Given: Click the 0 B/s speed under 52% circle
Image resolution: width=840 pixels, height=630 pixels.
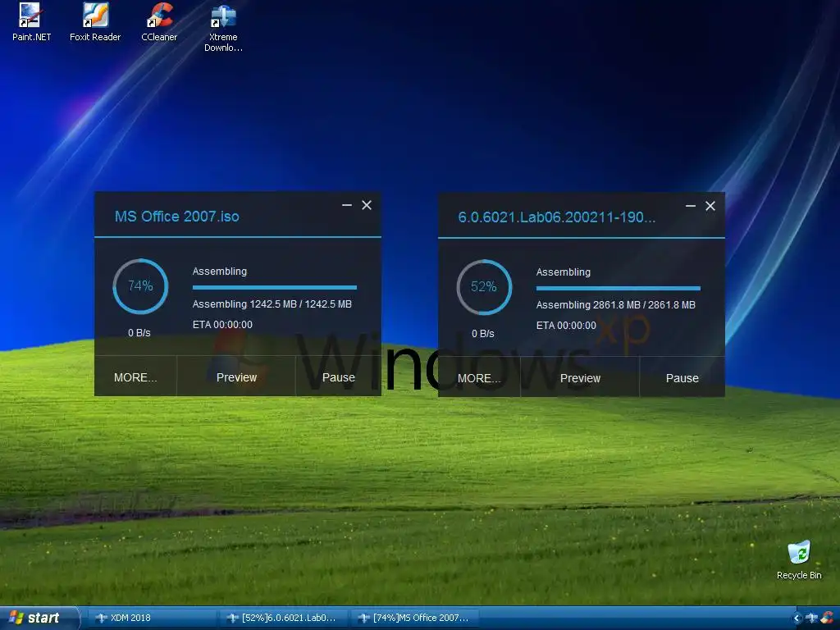Looking at the screenshot, I should (483, 334).
